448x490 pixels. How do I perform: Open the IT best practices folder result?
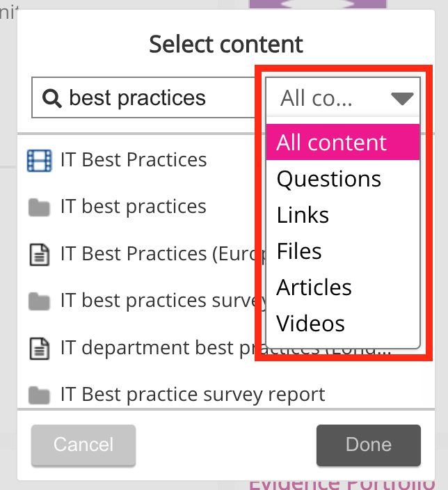pyautogui.click(x=134, y=207)
